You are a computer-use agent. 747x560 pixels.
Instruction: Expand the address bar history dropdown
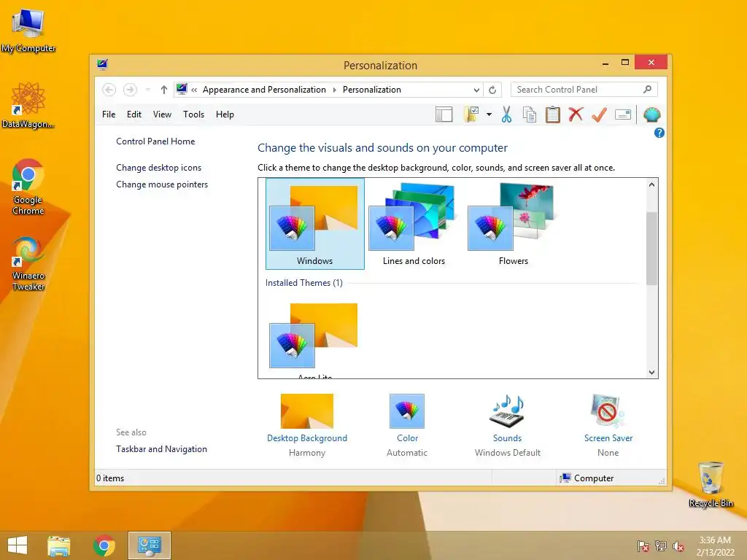coord(476,90)
